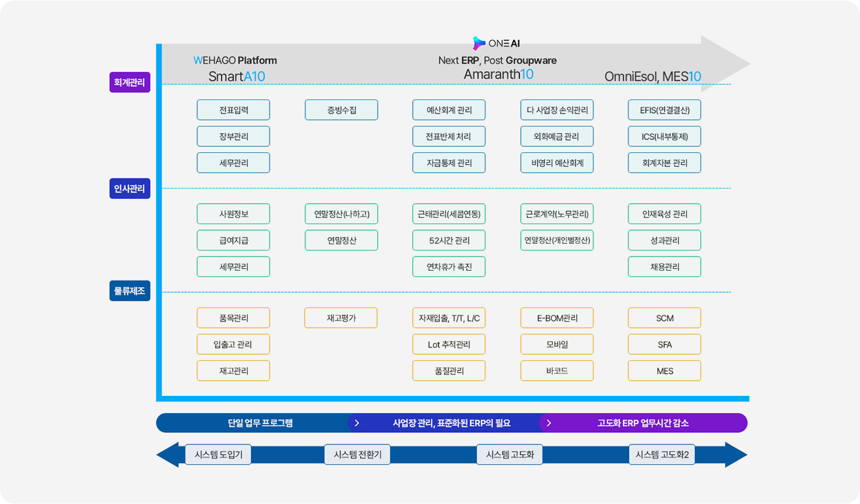Click the WEHAGO Platform heading
The height and width of the screenshot is (504, 860).
click(235, 60)
